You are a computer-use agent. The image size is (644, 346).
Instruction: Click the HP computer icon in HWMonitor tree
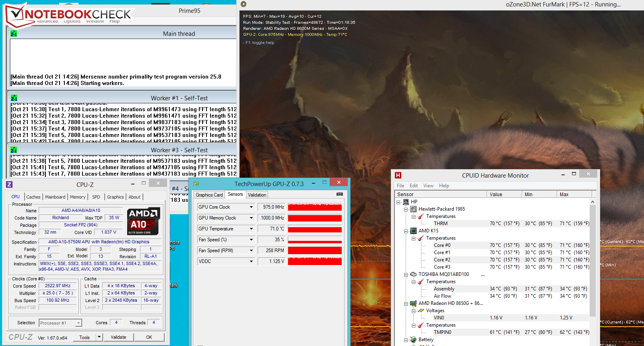click(x=406, y=202)
